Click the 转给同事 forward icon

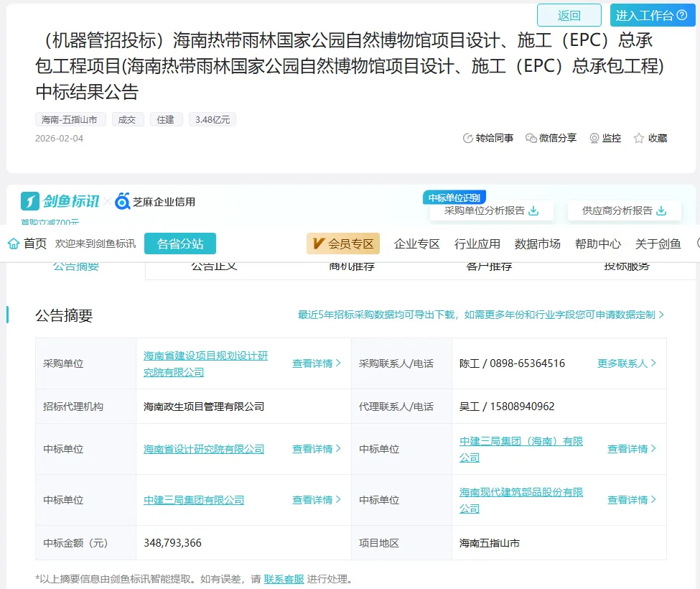point(468,138)
